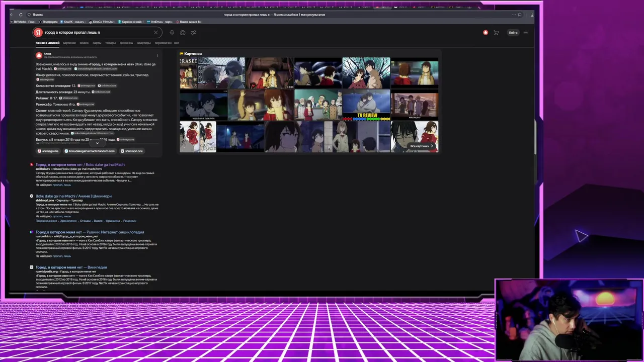Focus the search input with the query text

pos(98,32)
